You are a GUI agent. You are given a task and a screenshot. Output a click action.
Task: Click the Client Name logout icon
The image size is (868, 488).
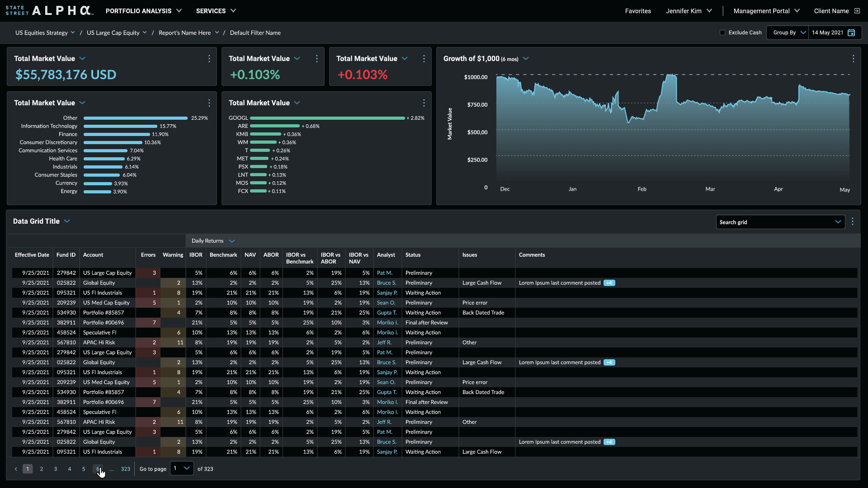tap(857, 11)
